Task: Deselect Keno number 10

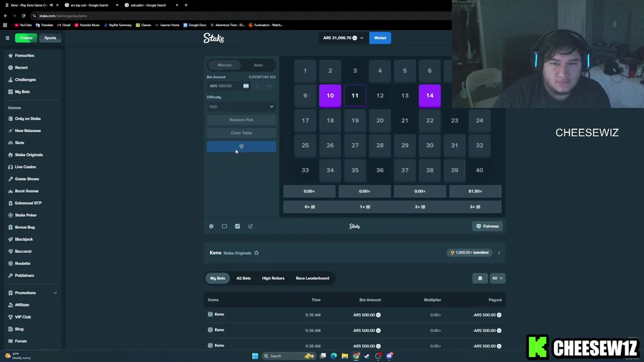Action: point(330,96)
